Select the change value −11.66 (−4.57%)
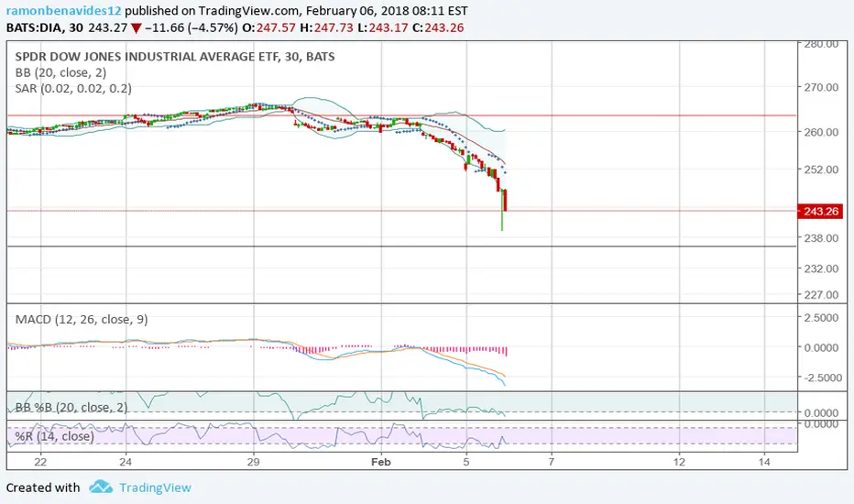The image size is (854, 504). click(192, 27)
